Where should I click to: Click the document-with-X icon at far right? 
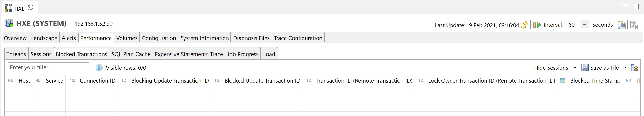[x=634, y=25]
